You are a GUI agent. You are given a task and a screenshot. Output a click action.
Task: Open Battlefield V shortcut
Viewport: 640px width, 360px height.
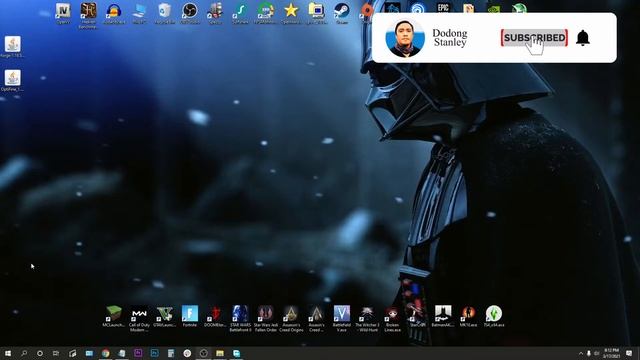pos(342,318)
